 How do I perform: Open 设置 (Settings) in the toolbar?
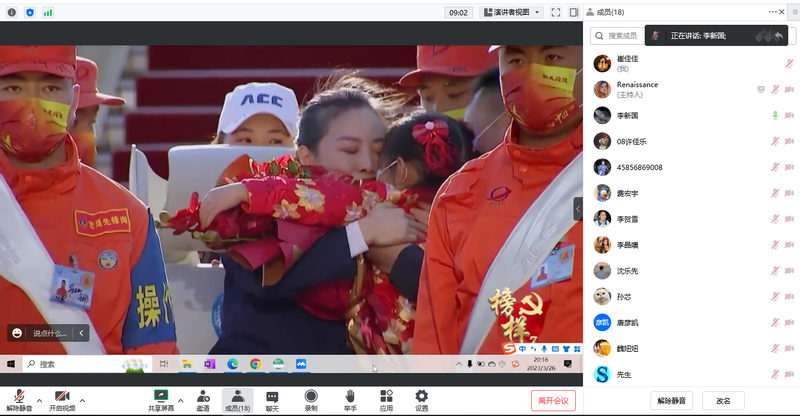[x=421, y=400]
